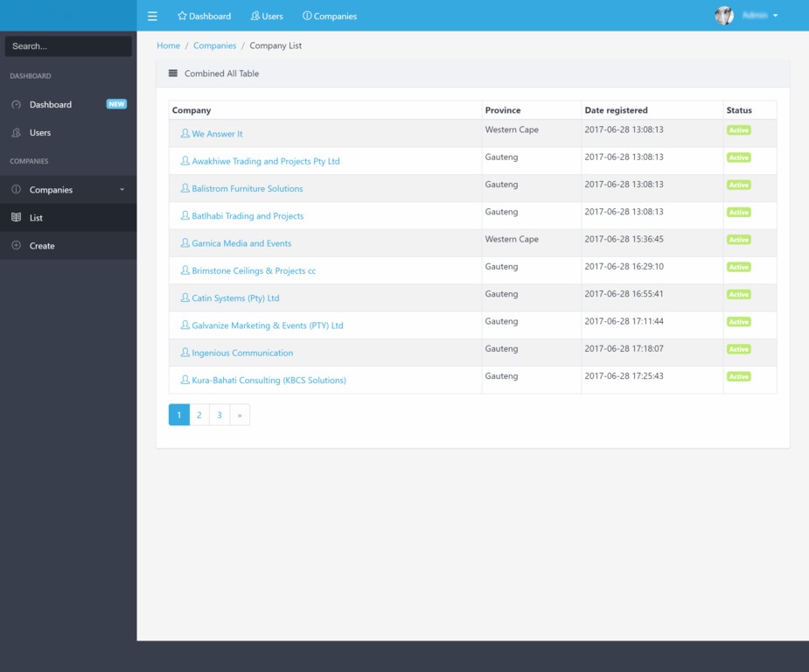Click Company List breadcrumb text
The width and height of the screenshot is (809, 672).
click(x=275, y=45)
